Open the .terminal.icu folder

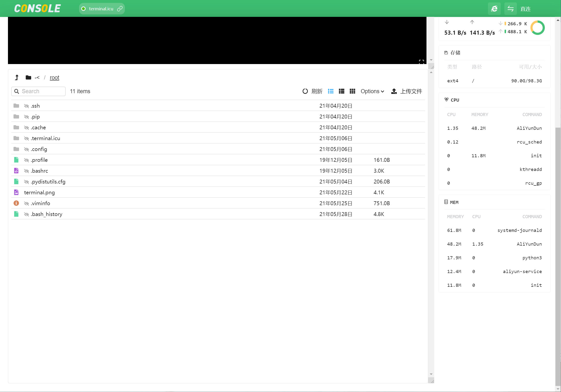click(46, 138)
